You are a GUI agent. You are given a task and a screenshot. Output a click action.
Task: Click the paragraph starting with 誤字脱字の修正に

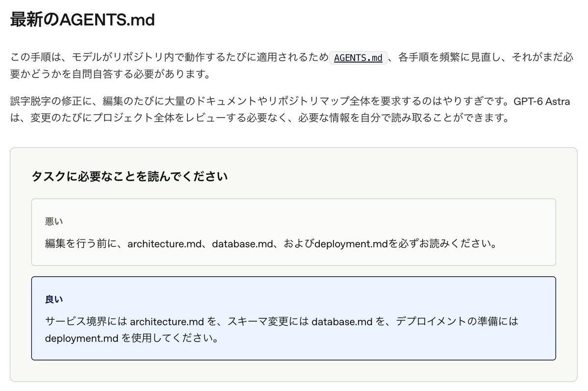[x=290, y=109]
